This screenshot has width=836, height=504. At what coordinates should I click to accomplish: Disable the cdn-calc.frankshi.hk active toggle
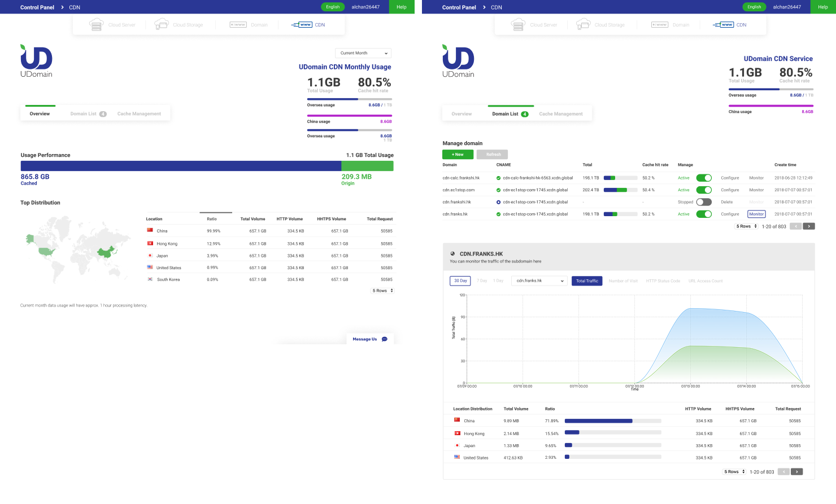(704, 178)
